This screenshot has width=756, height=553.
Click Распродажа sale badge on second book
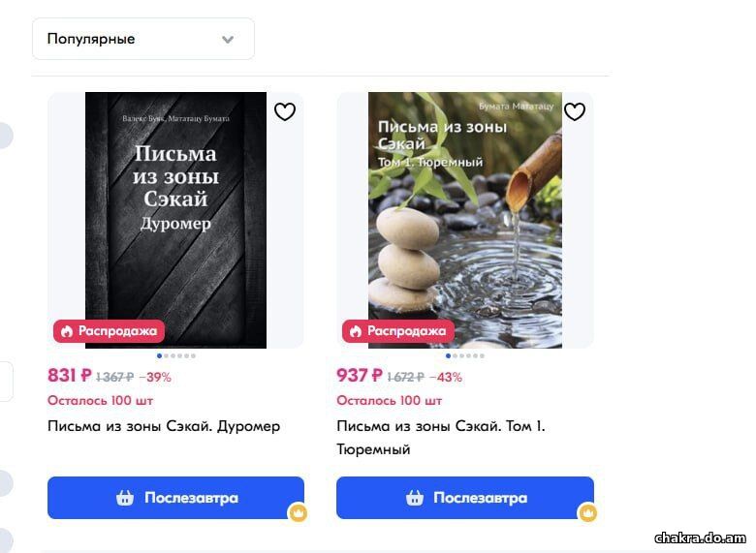[397, 331]
